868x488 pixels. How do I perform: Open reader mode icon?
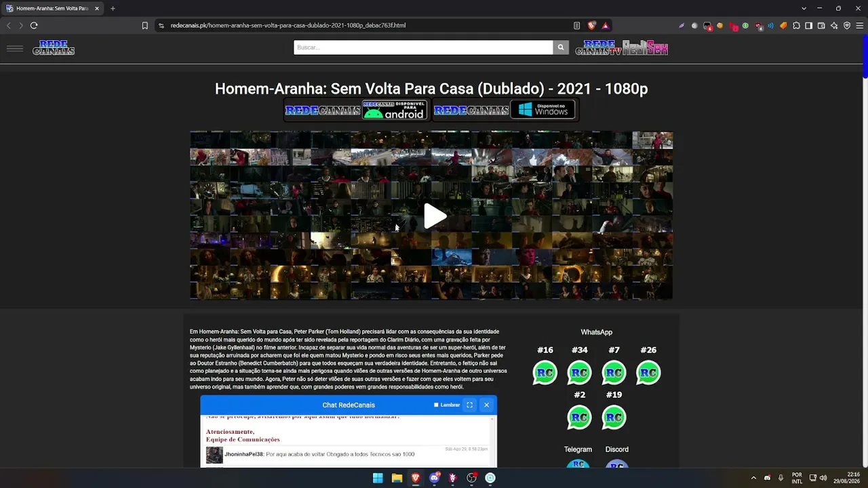click(576, 26)
